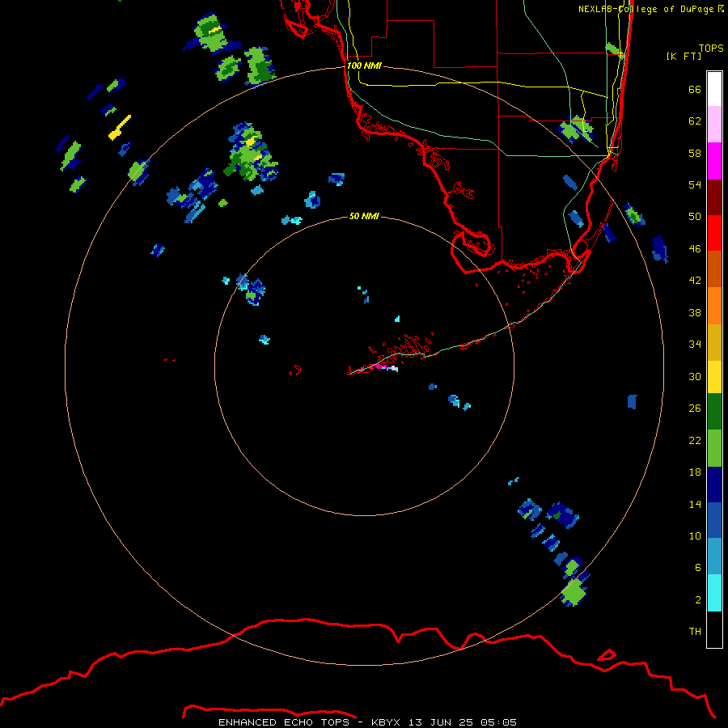Click the K FT units label

tap(684, 56)
